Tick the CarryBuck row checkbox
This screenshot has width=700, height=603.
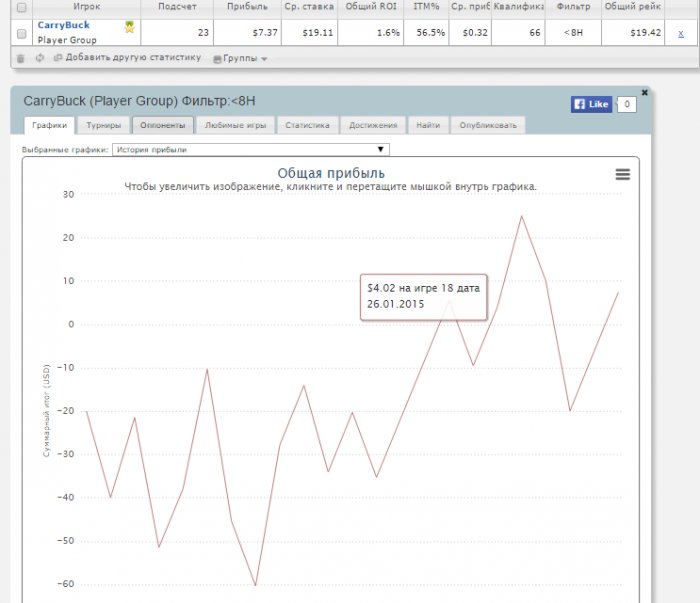click(x=21, y=34)
